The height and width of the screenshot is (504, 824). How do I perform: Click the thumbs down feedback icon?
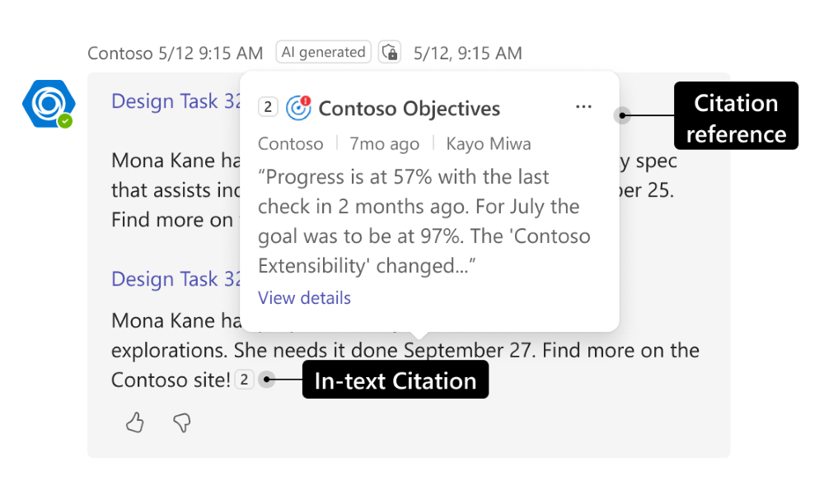[x=182, y=423]
